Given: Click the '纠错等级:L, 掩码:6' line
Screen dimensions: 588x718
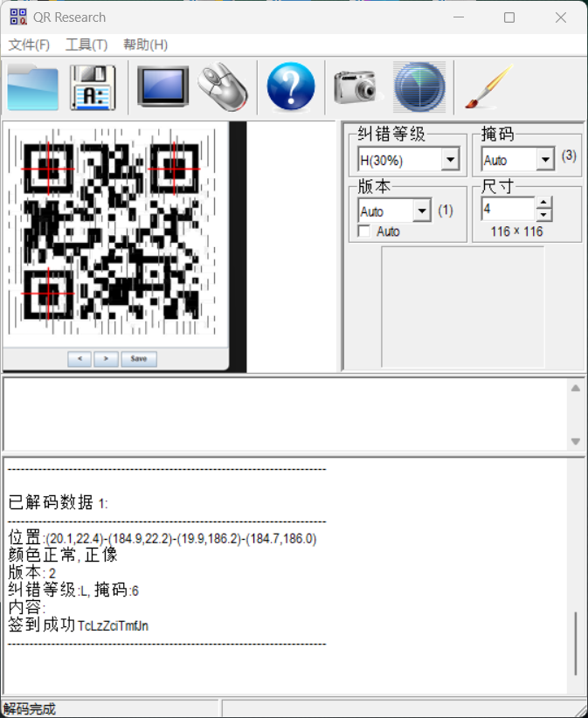Looking at the screenshot, I should 73,590.
